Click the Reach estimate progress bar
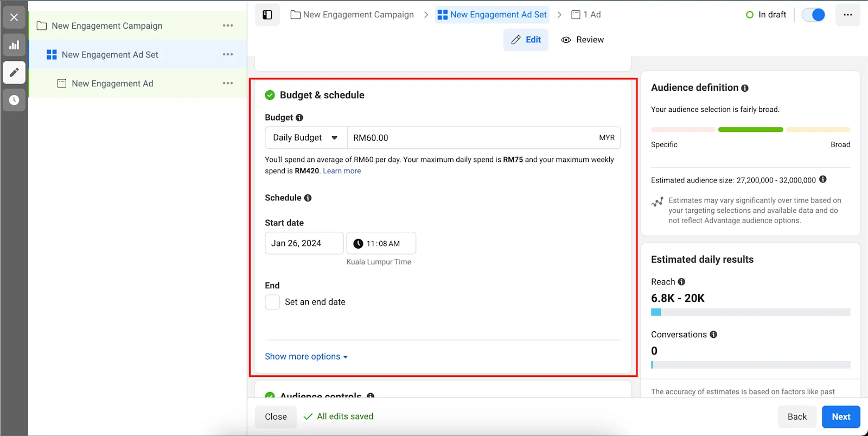 pos(751,312)
